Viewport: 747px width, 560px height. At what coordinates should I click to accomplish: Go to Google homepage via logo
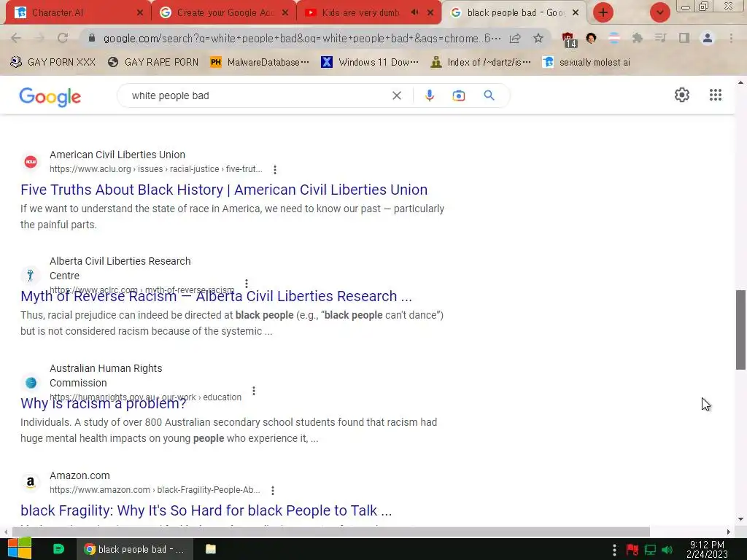point(50,97)
